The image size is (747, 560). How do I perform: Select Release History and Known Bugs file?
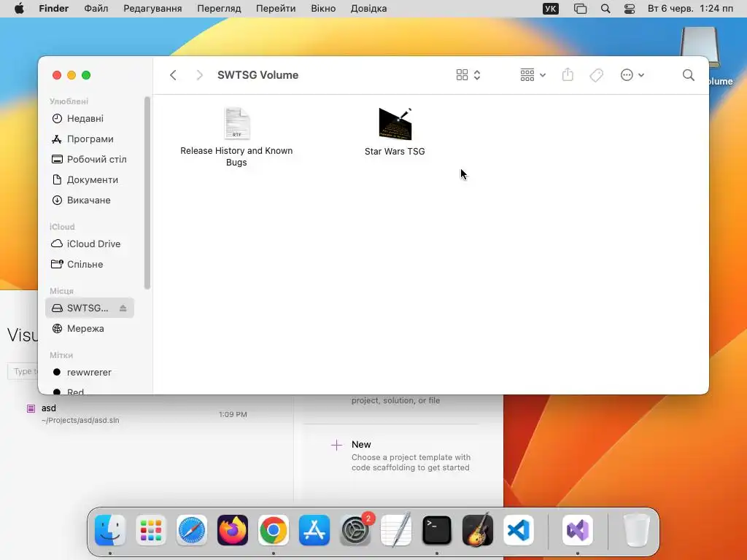click(236, 137)
